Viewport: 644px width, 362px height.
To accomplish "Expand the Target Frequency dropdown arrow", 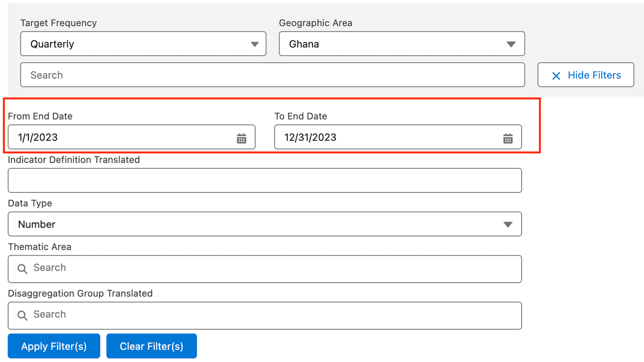I will pyautogui.click(x=255, y=44).
